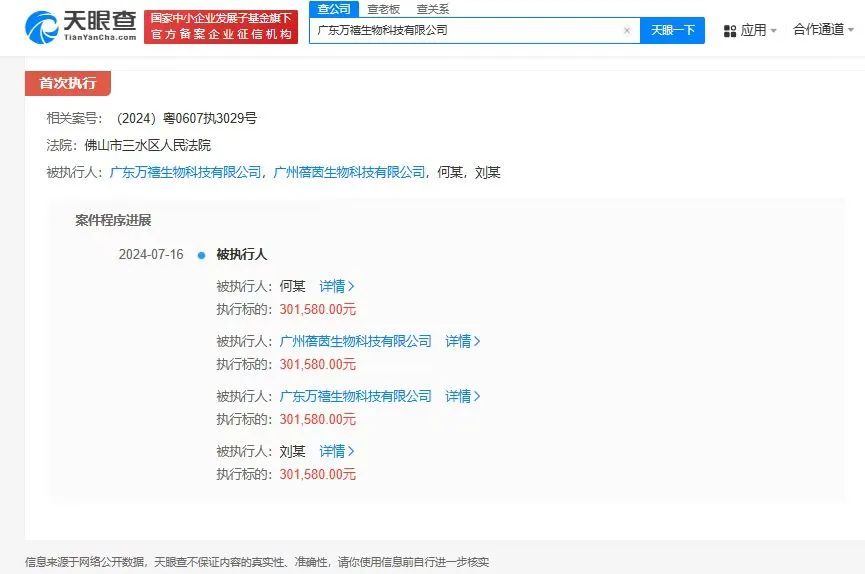
Task: Open 广东万禧生物科技有限公司 link in the progress list
Action: [355, 396]
